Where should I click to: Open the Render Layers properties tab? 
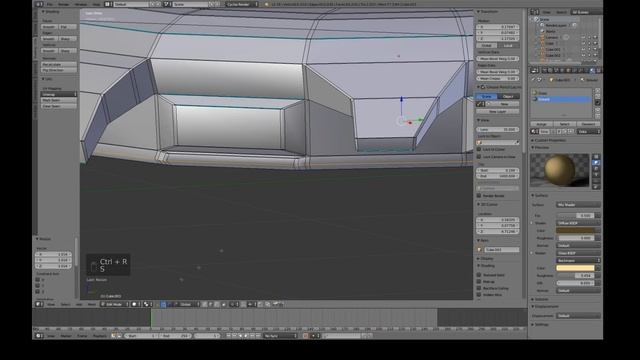[x=550, y=71]
